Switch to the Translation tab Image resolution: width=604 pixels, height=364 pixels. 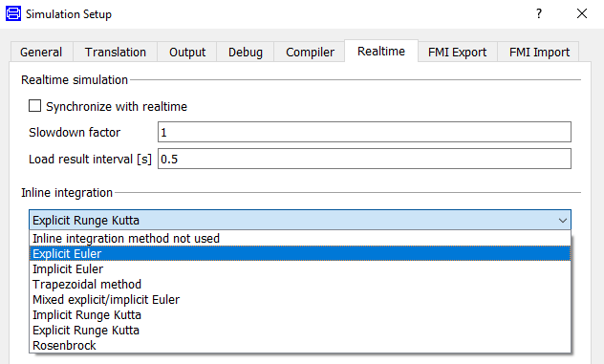coord(116,52)
